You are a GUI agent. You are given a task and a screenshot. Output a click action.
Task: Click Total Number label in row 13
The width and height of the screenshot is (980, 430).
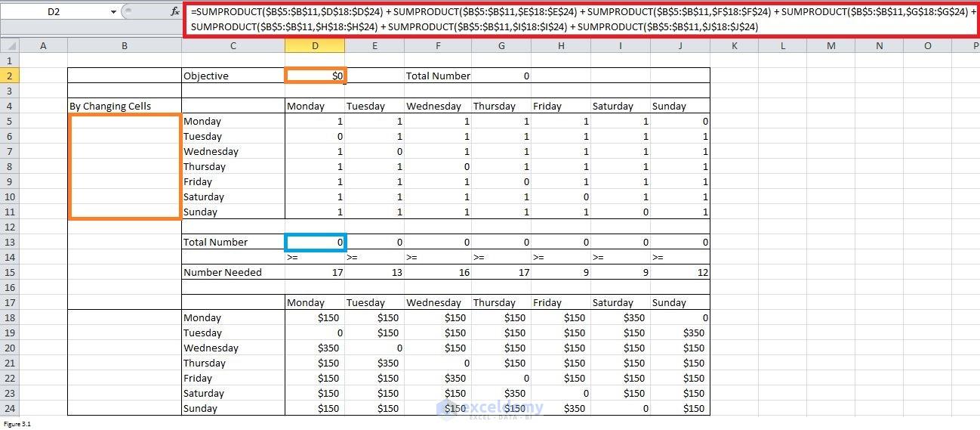tap(233, 242)
